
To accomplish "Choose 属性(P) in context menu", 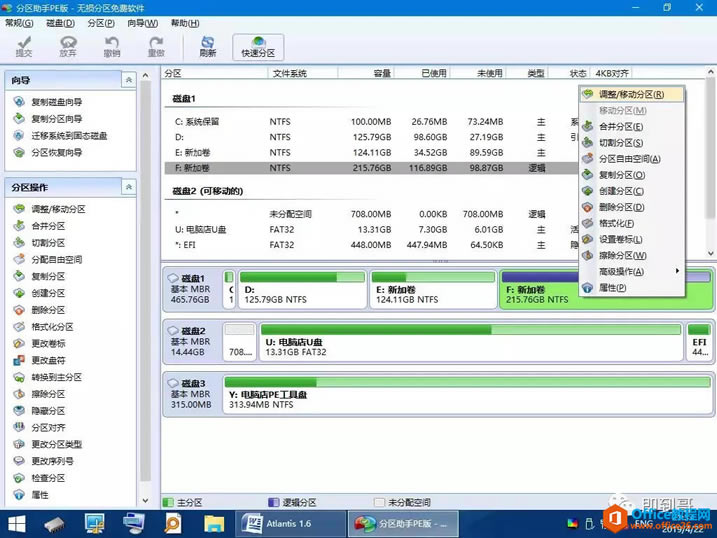I will pyautogui.click(x=632, y=288).
